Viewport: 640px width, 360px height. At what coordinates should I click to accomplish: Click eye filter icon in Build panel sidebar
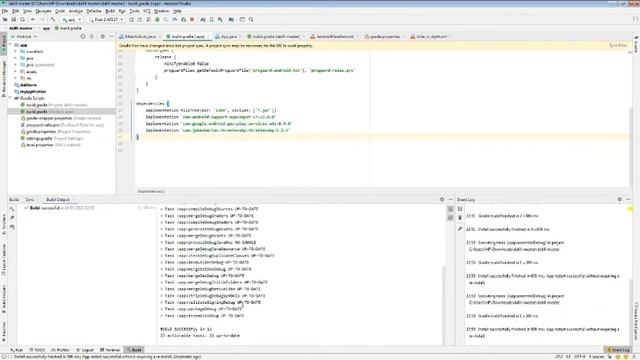point(12,227)
